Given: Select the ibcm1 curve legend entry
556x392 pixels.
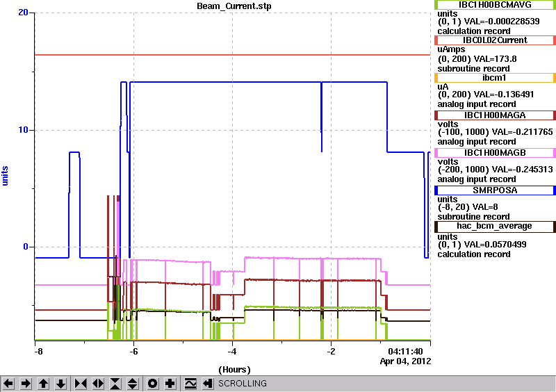Looking at the screenshot, I should coord(495,78).
